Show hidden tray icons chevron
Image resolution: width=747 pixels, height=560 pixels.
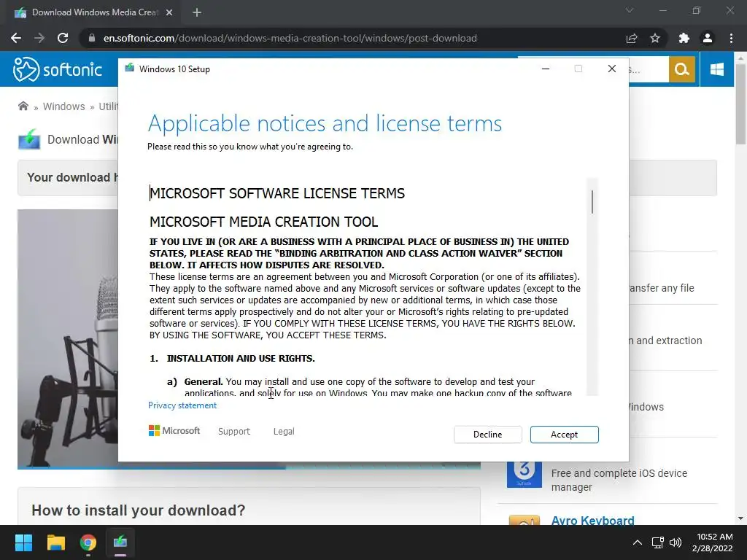click(x=637, y=542)
